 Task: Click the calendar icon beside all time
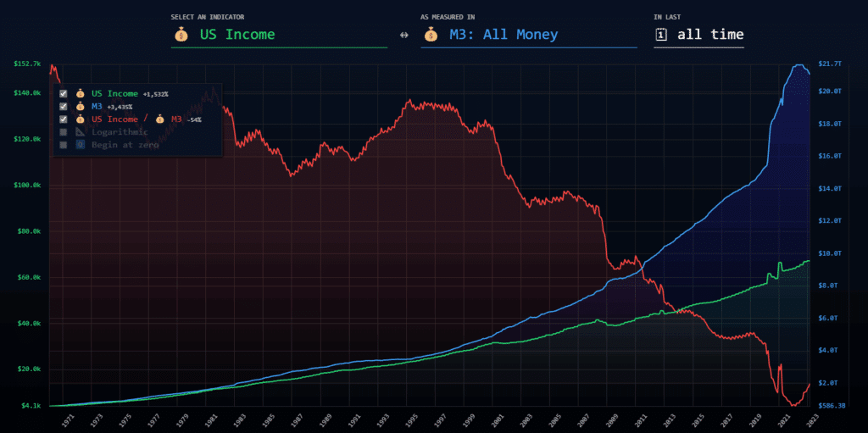660,35
